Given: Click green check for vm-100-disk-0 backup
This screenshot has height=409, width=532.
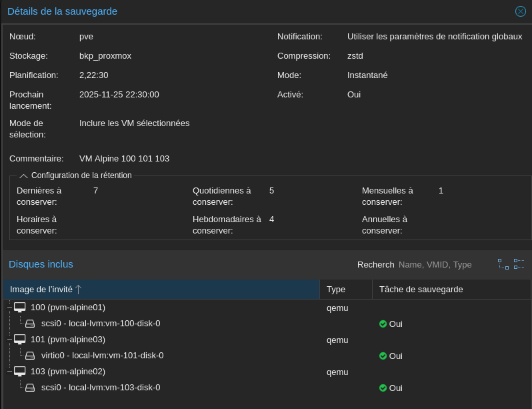Looking at the screenshot, I should point(383,324).
